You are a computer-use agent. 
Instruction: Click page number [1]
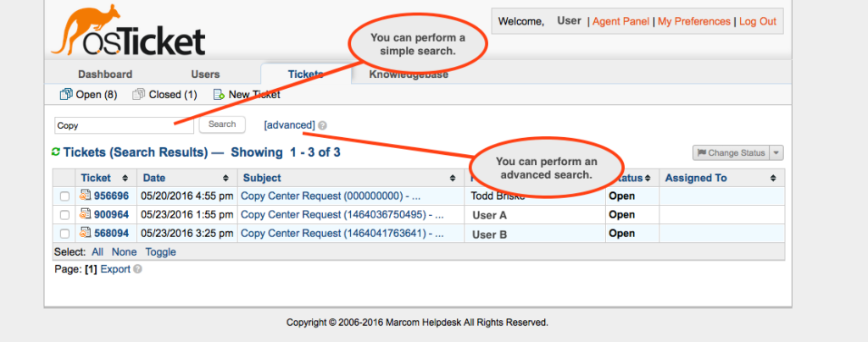tap(91, 269)
